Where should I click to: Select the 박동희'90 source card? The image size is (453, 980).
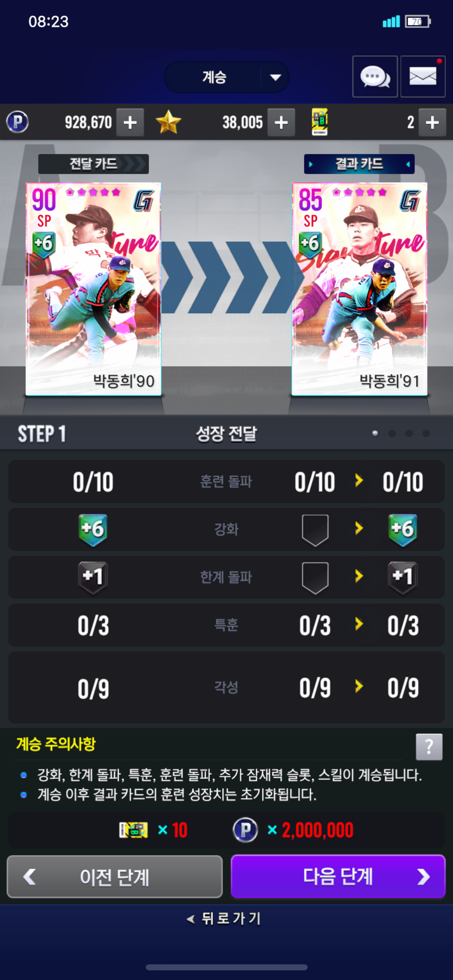[x=93, y=289]
